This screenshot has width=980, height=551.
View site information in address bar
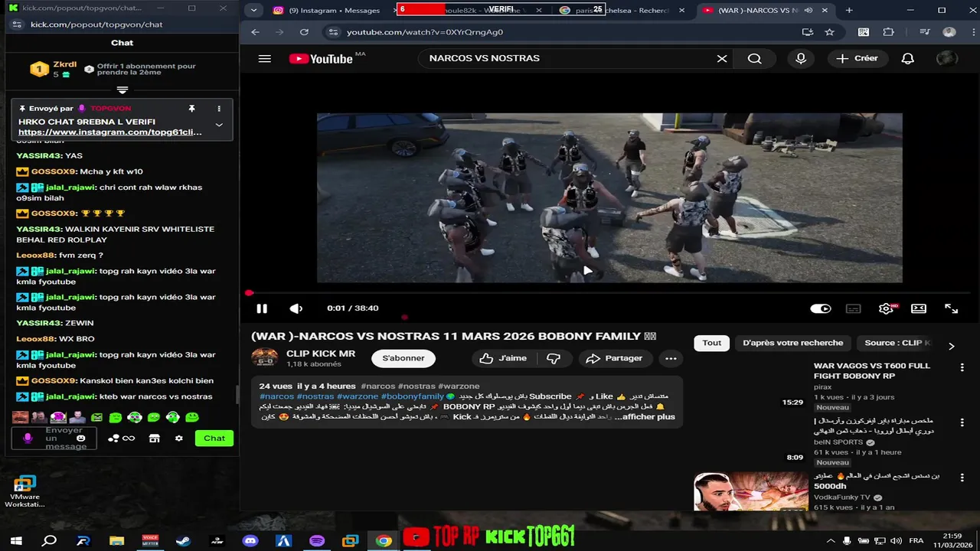point(332,32)
